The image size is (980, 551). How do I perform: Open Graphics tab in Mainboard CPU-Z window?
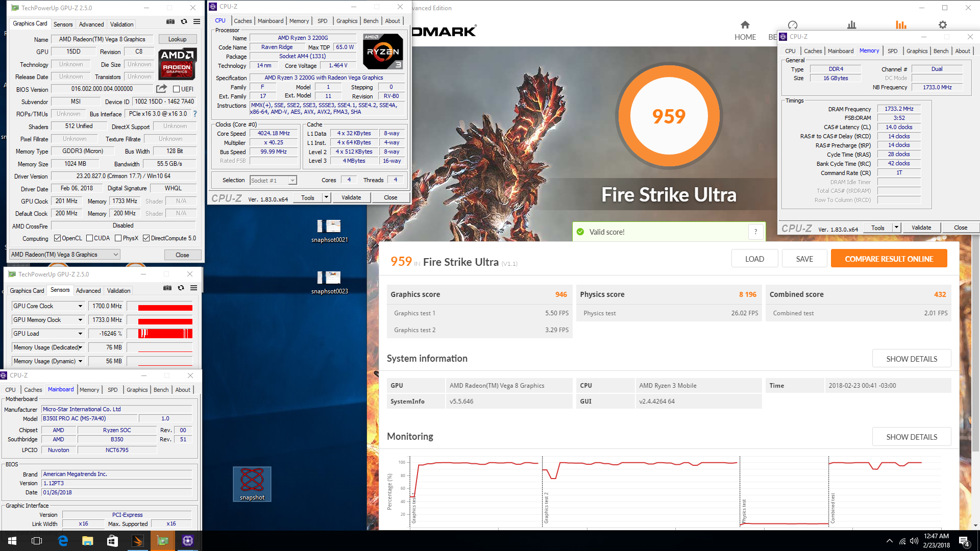point(137,390)
